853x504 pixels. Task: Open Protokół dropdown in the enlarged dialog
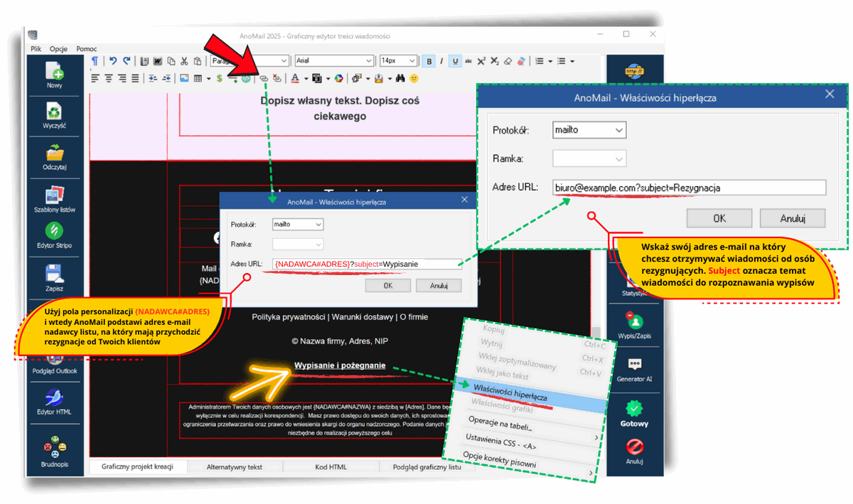589,130
